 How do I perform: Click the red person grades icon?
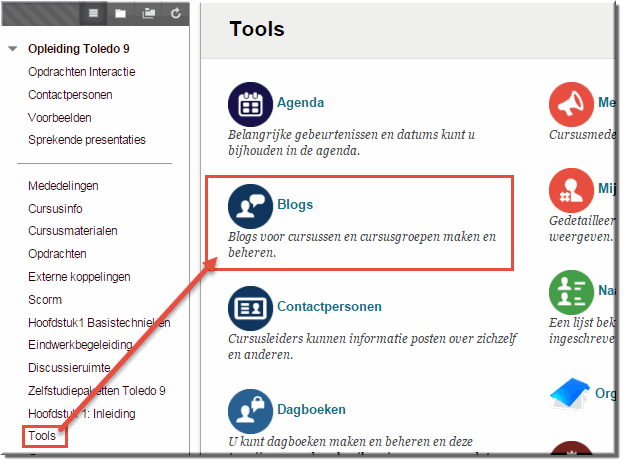[x=571, y=190]
